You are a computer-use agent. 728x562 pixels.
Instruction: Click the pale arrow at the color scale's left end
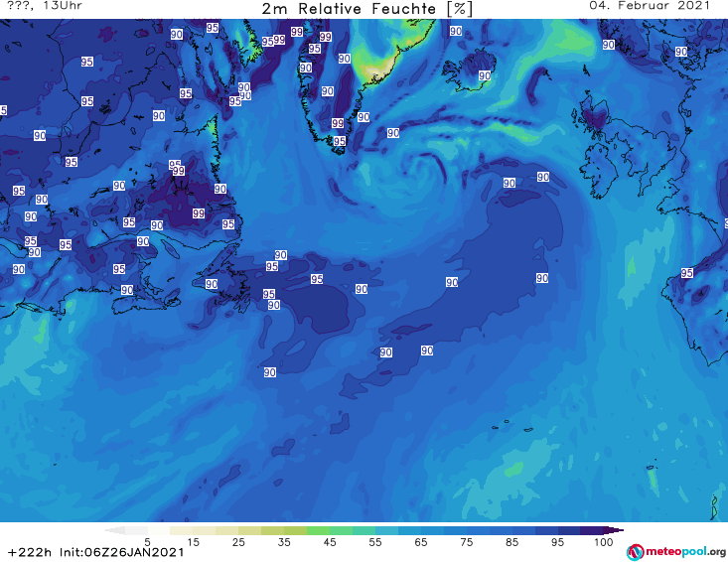[x=114, y=530]
